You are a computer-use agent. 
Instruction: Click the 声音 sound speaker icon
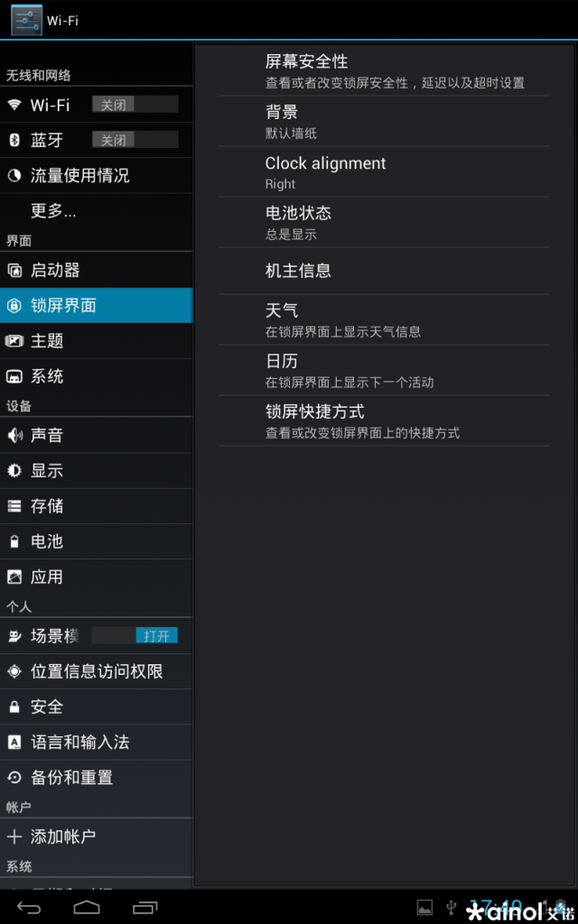pyautogui.click(x=14, y=436)
